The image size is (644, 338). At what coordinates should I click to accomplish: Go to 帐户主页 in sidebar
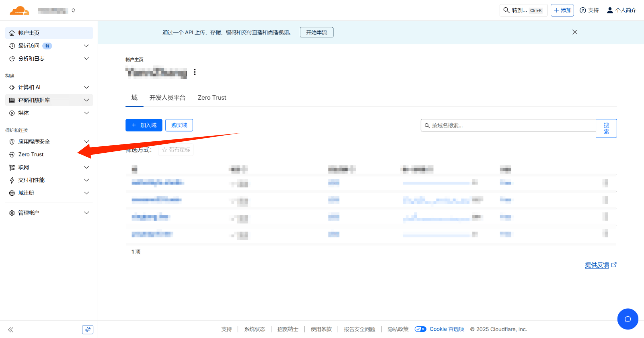[x=49, y=33]
